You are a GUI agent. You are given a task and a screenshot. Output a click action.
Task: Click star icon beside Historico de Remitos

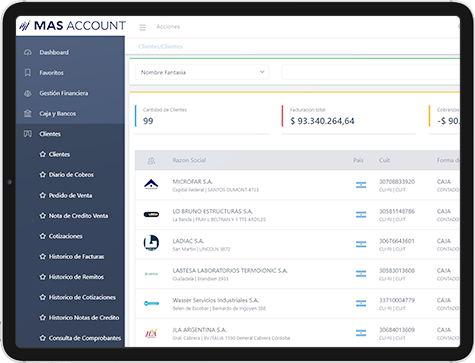point(43,277)
